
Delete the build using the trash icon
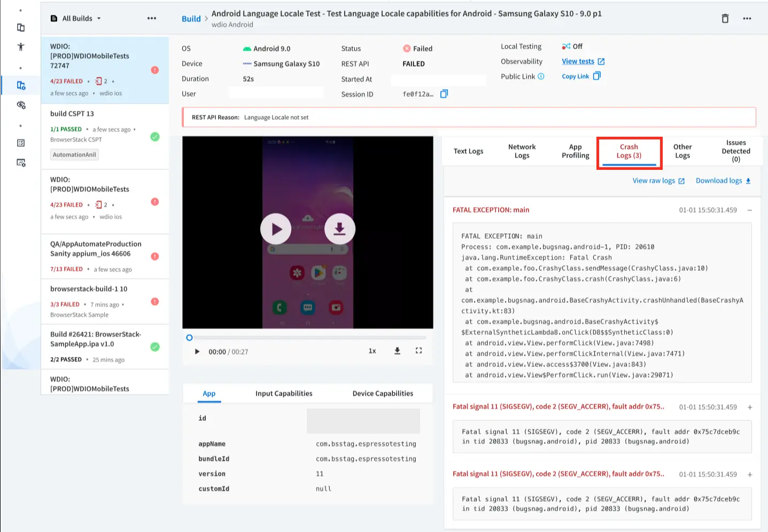(x=725, y=19)
